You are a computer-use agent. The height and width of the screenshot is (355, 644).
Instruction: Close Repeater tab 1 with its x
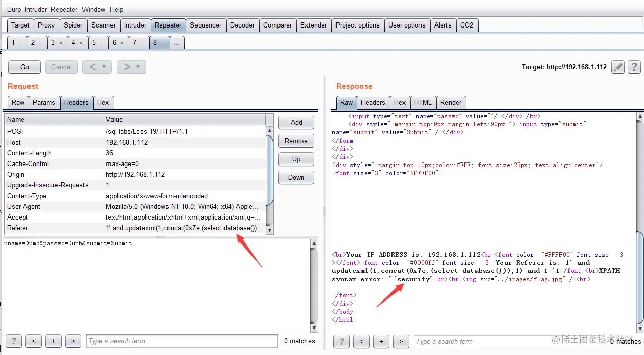click(20, 43)
